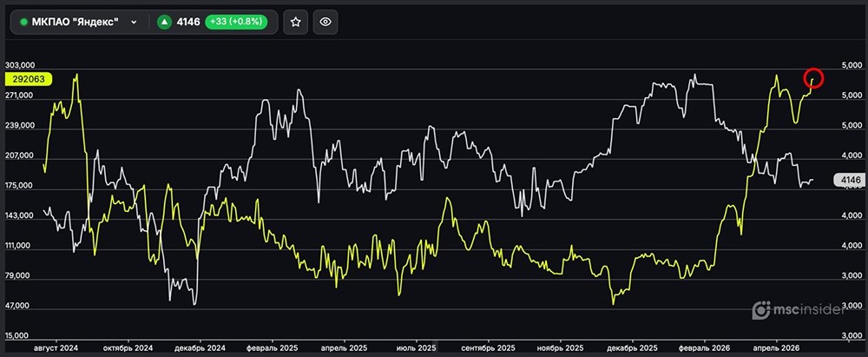Viewport: 868px width, 357px height.
Task: Click the сентябрь 2025 date label
Action: pyautogui.click(x=489, y=347)
